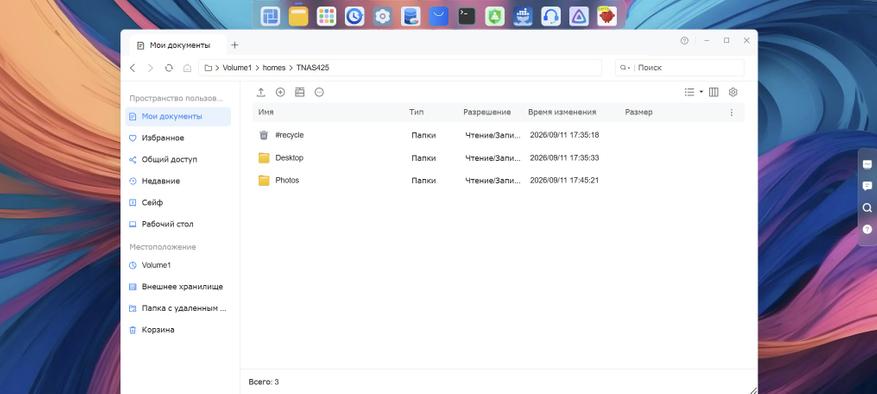877x394 pixels.
Task: Sort by Размер column header
Action: [639, 112]
